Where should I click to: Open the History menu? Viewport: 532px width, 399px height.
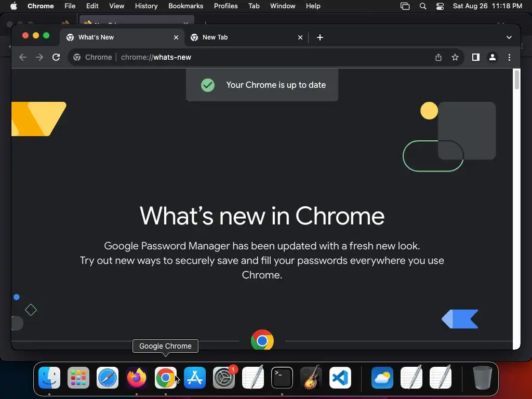[146, 6]
